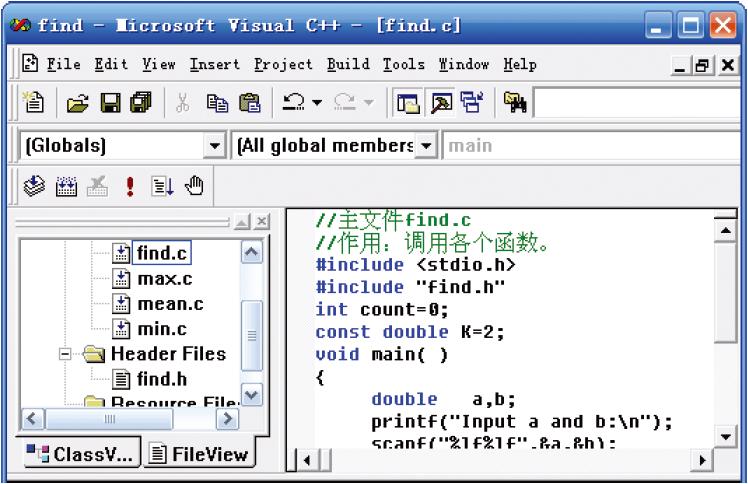The image size is (748, 484).
Task: Toggle the Output window icon
Action: (441, 103)
